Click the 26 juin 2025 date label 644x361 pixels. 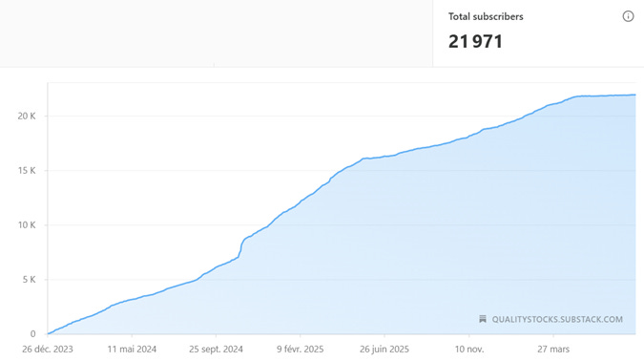[x=384, y=350]
